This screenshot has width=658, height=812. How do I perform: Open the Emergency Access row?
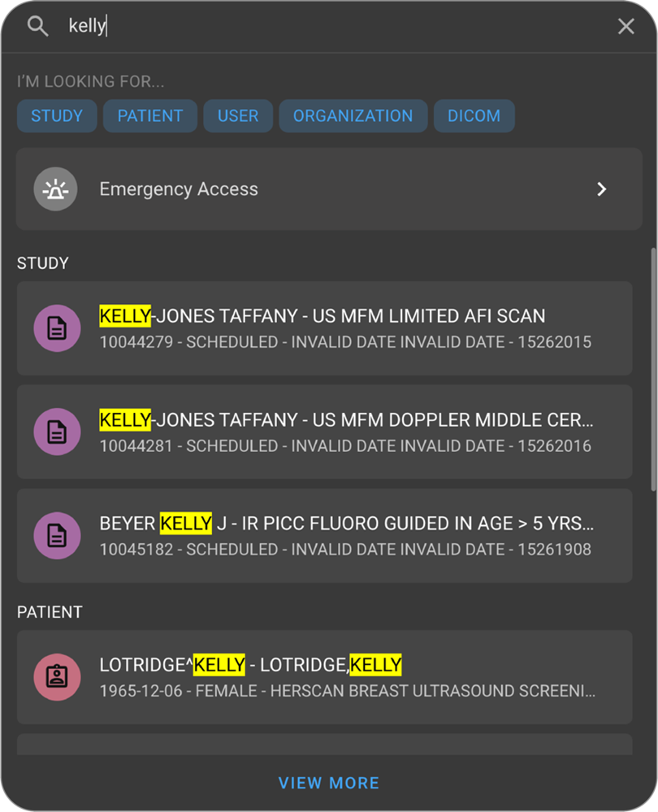[x=325, y=189]
